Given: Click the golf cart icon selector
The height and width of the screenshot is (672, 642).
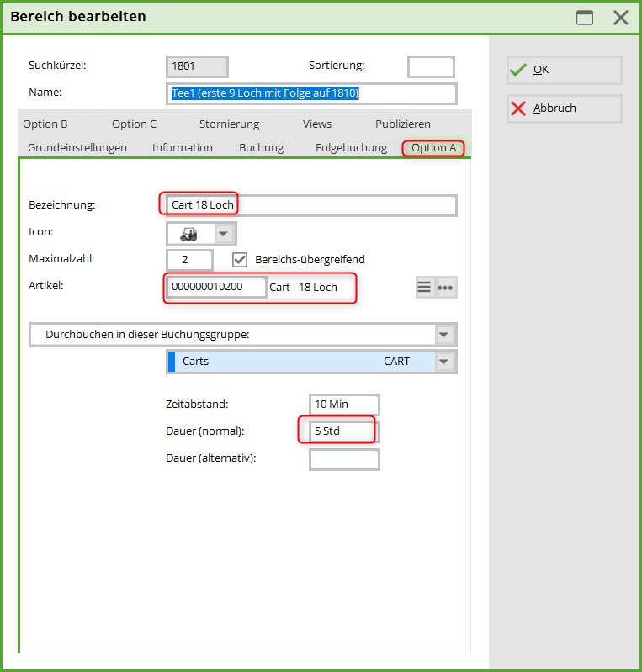Looking at the screenshot, I should click(x=189, y=233).
